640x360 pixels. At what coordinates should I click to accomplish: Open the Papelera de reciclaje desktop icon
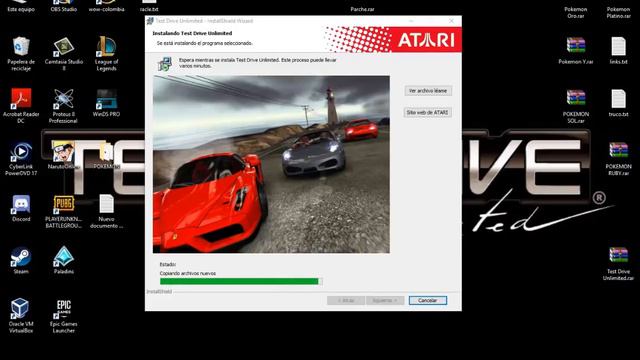point(21,53)
